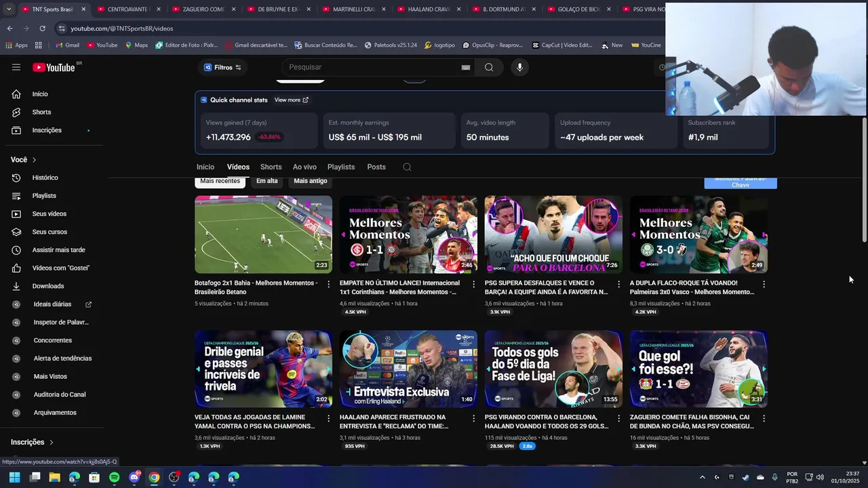
Task: Open the YouTube hamburger guide menu
Action: click(x=16, y=67)
